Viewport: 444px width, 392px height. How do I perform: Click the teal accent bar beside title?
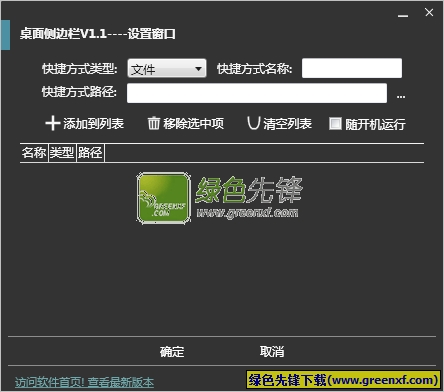coord(6,35)
